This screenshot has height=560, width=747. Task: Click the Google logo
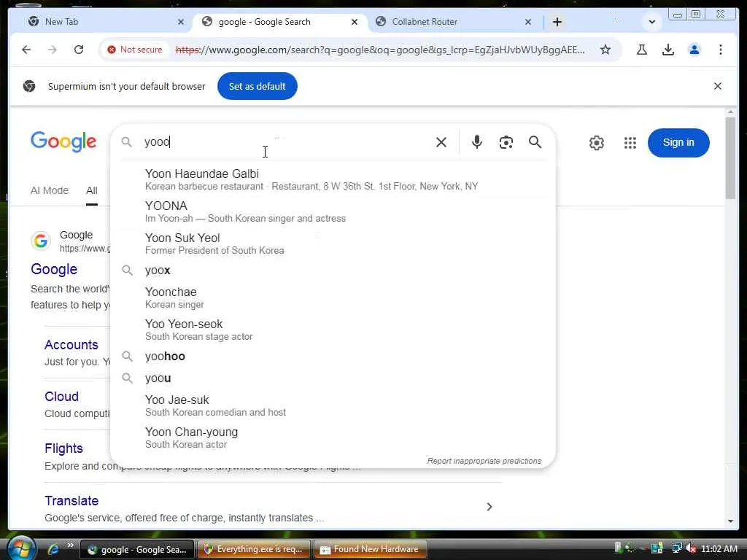coord(63,142)
